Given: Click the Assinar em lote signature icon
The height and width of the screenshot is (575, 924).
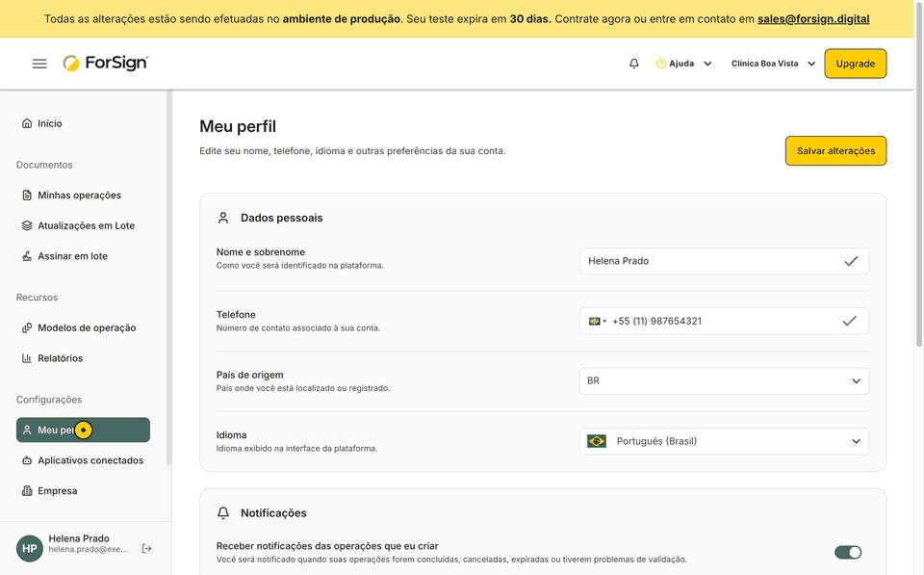Looking at the screenshot, I should 27,256.
